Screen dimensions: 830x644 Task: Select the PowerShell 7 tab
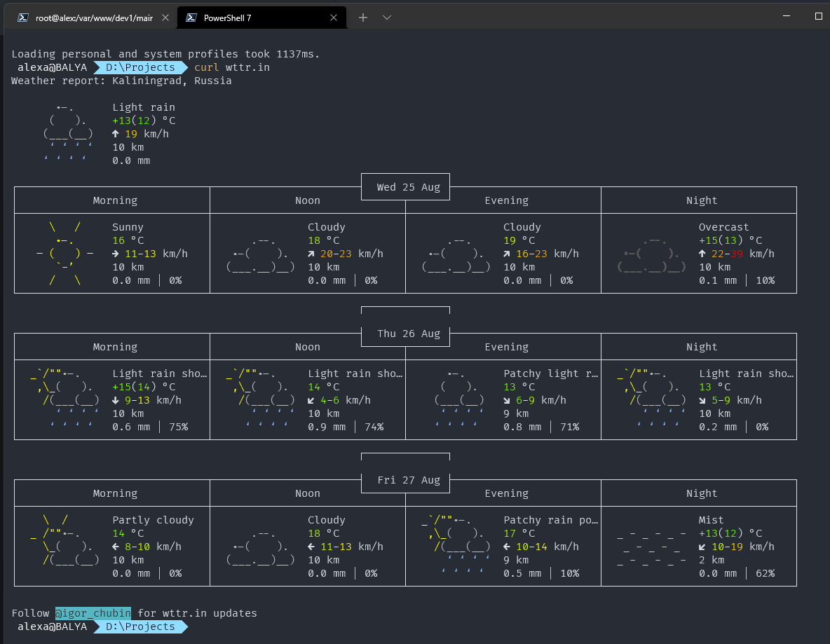[x=227, y=18]
